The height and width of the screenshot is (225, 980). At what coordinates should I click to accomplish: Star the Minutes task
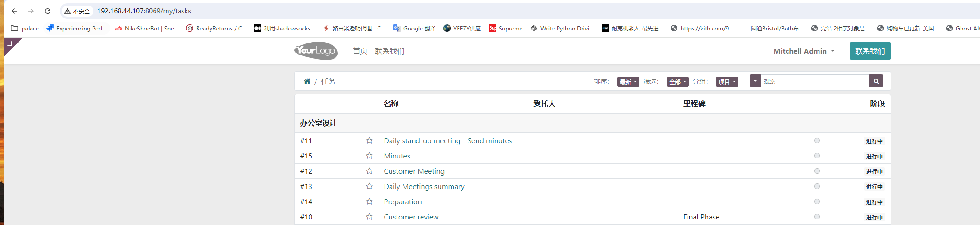point(369,156)
